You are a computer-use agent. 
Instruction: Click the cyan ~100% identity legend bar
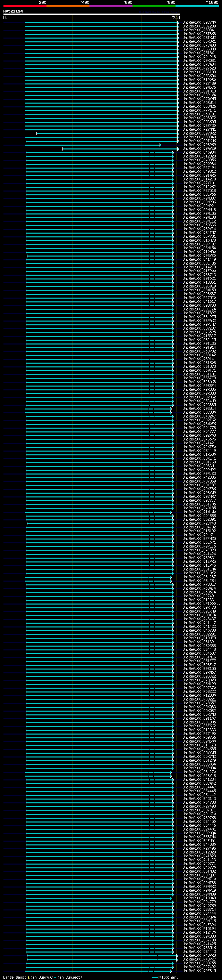pos(197,6)
